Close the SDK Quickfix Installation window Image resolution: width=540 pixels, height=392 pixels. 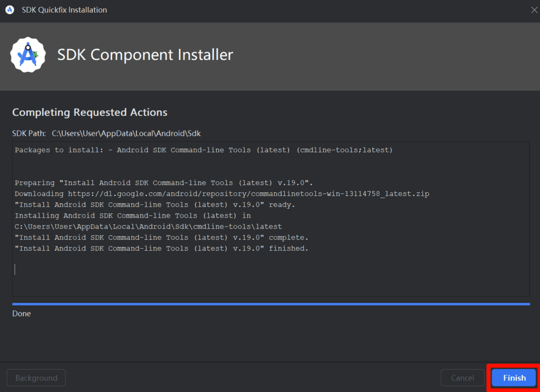tap(532, 10)
